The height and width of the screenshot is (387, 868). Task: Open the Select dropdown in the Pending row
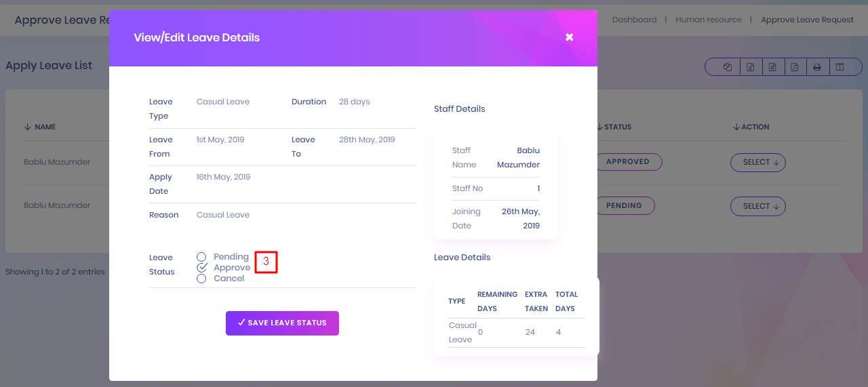tap(757, 206)
